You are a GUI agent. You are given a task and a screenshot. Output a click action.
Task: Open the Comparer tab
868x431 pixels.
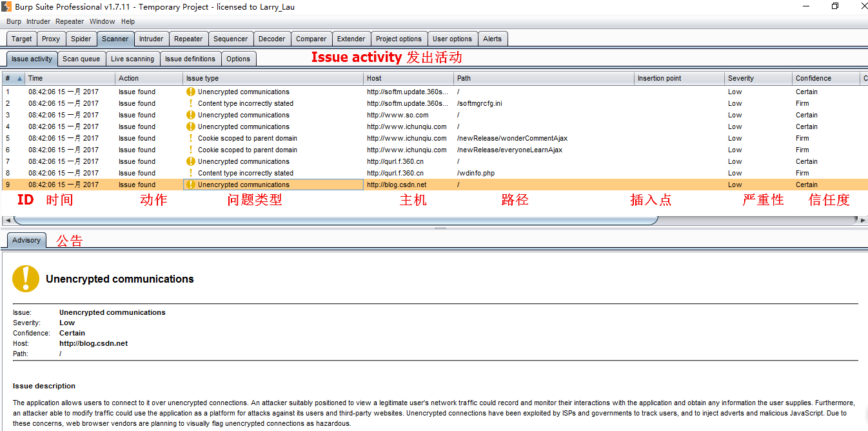pyautogui.click(x=311, y=39)
